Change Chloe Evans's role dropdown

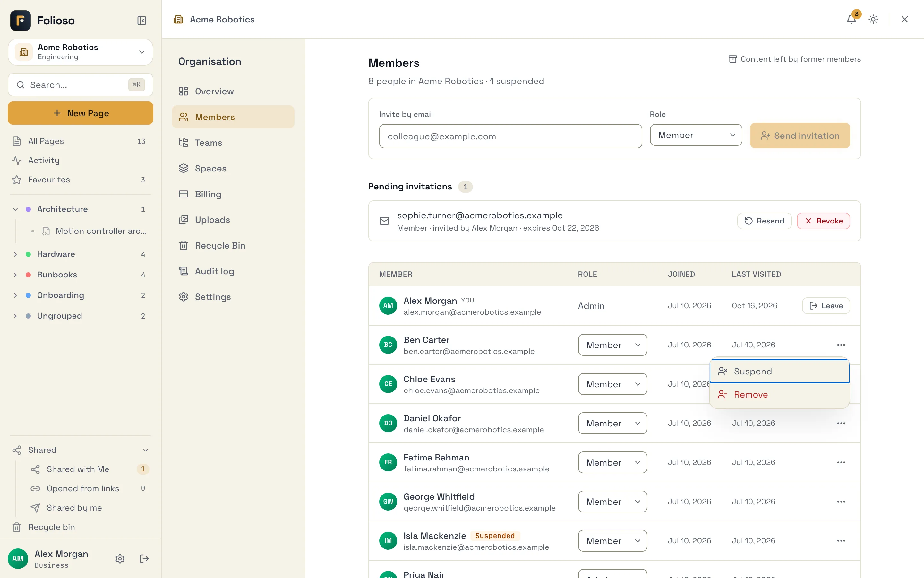point(612,384)
